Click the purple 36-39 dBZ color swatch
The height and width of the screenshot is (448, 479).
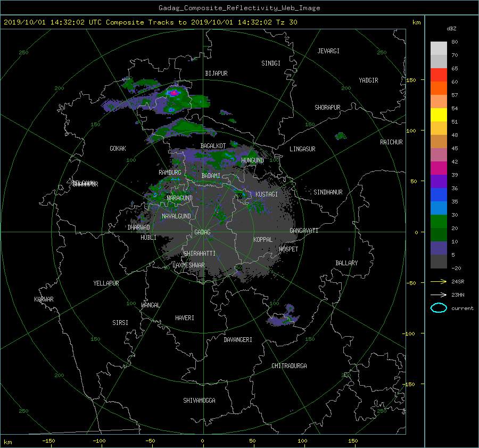tap(439, 181)
